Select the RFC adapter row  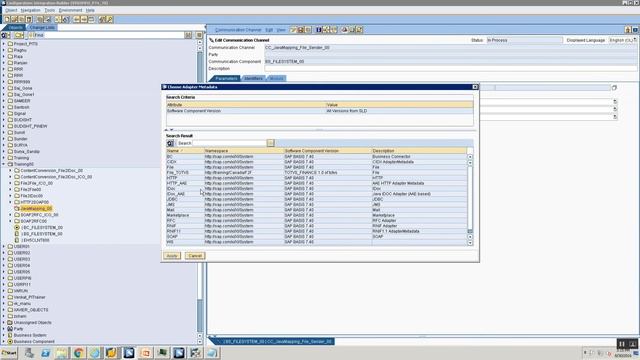316,220
